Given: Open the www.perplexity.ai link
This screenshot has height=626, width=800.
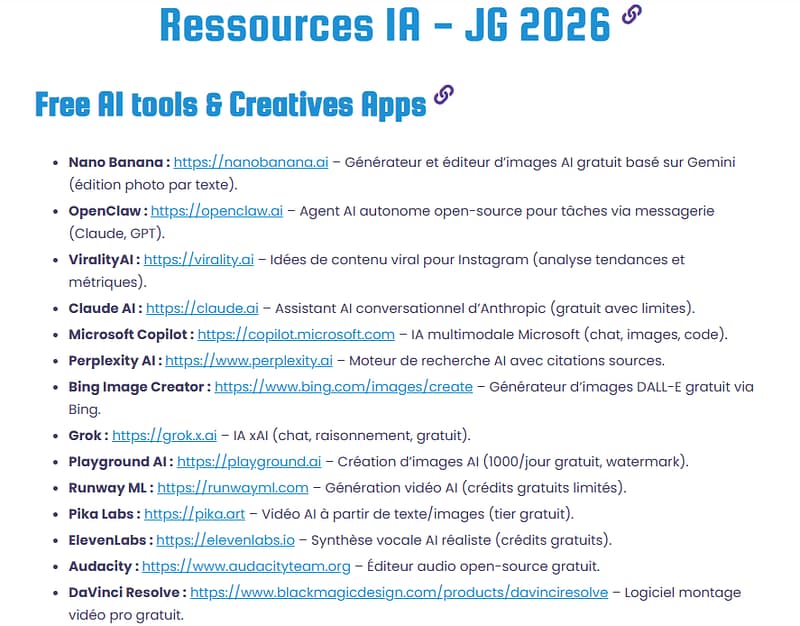Looking at the screenshot, I should [248, 360].
